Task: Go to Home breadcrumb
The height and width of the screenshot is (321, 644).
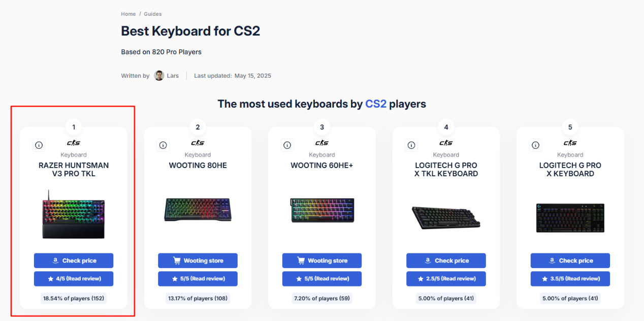Action: 128,14
